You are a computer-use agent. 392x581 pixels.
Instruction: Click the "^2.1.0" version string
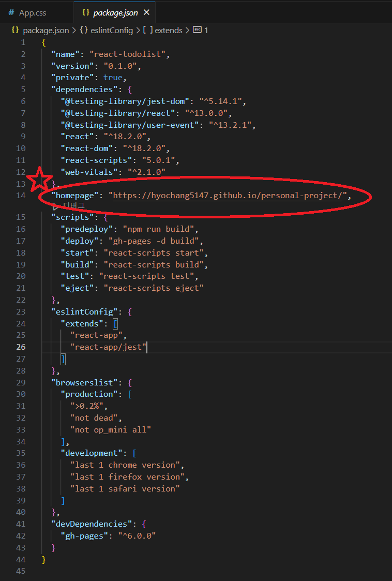(146, 172)
